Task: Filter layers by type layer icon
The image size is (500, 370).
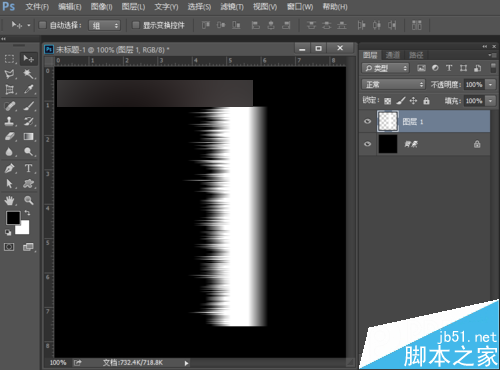Action: click(x=449, y=68)
